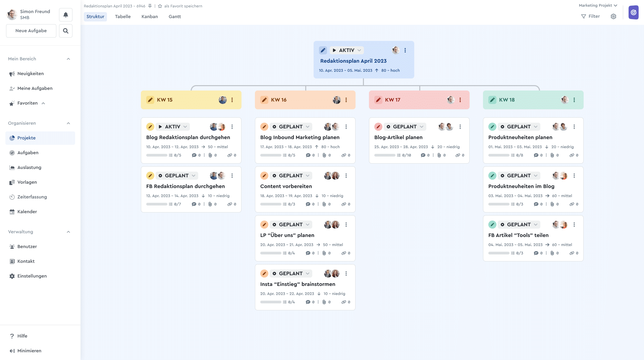Collapse the Organisieren section
This screenshot has height=360, width=644.
pos(68,123)
